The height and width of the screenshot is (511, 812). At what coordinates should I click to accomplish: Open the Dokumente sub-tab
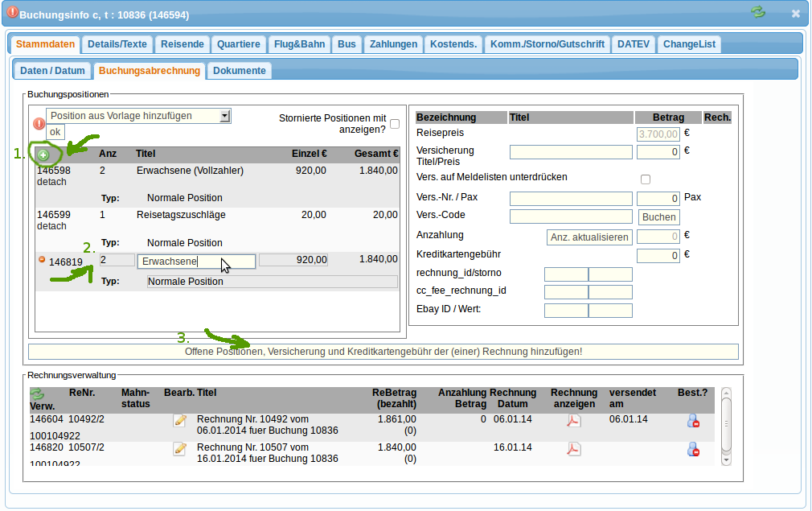pos(239,71)
